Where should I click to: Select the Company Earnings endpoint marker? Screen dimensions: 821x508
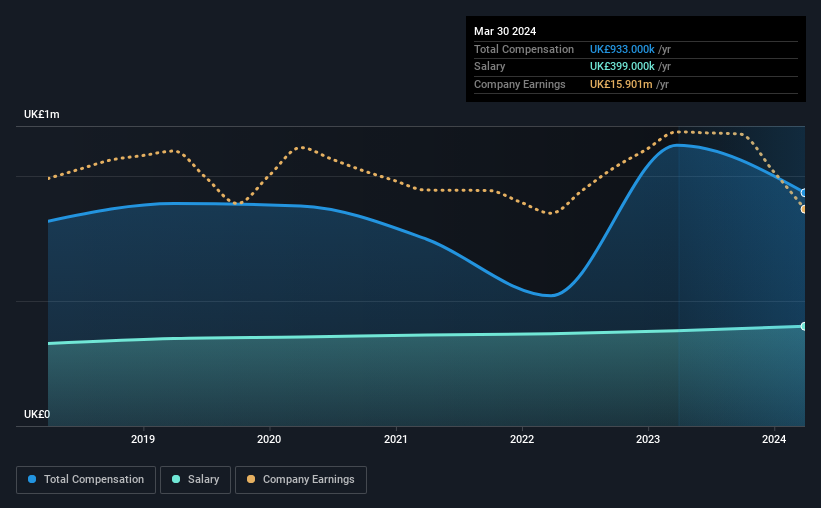click(x=804, y=209)
